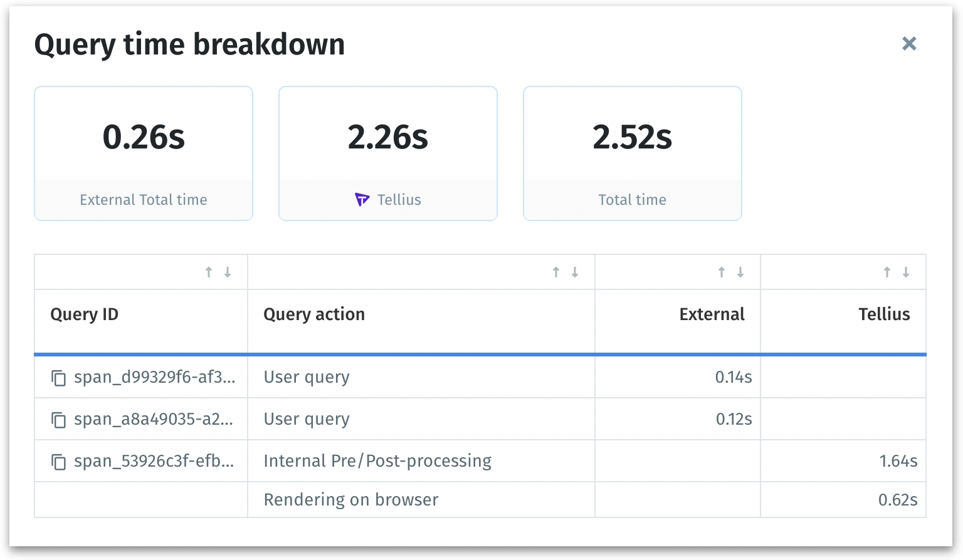Sort External column descending
The image size is (963, 560).
tap(740, 272)
